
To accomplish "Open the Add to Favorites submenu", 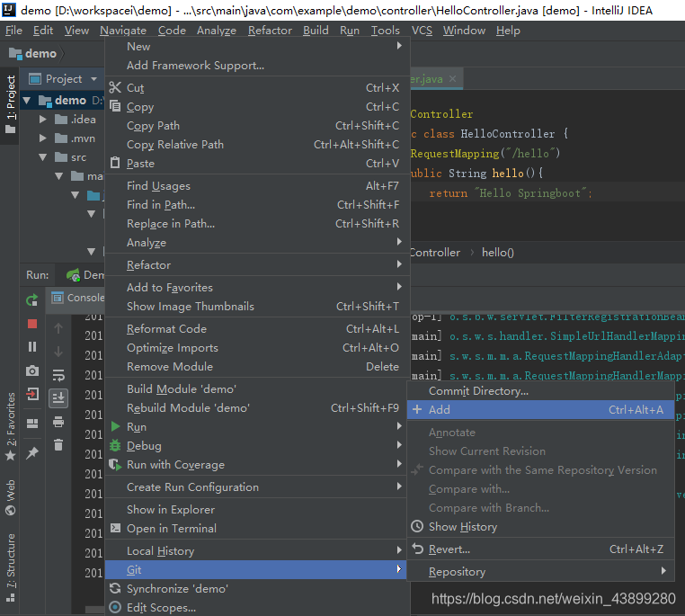I will coord(257,288).
